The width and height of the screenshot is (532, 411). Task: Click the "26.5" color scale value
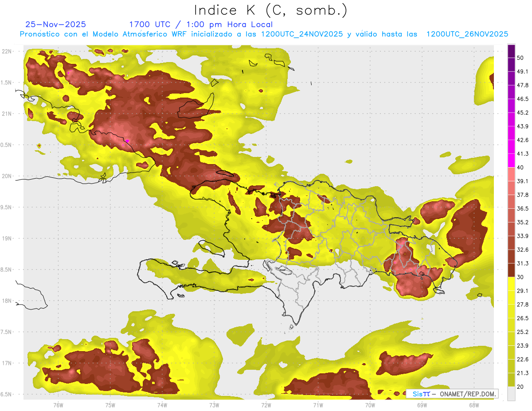click(x=522, y=318)
